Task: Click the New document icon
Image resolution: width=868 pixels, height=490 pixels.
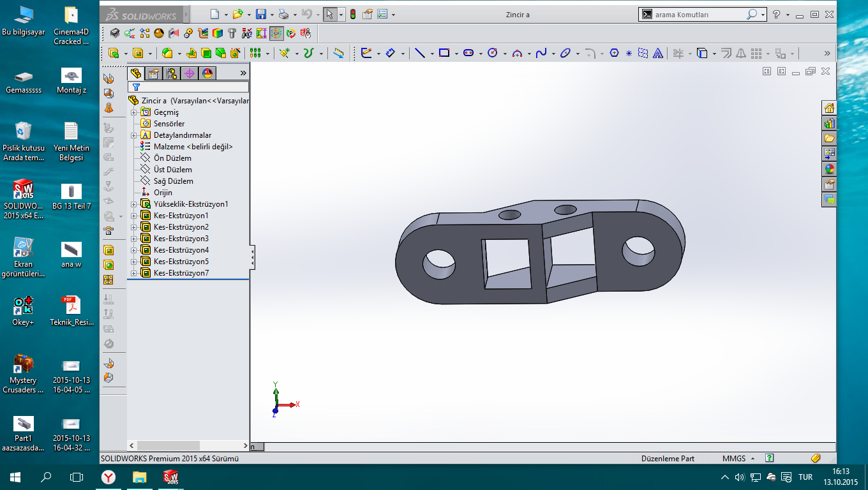Action: point(215,14)
